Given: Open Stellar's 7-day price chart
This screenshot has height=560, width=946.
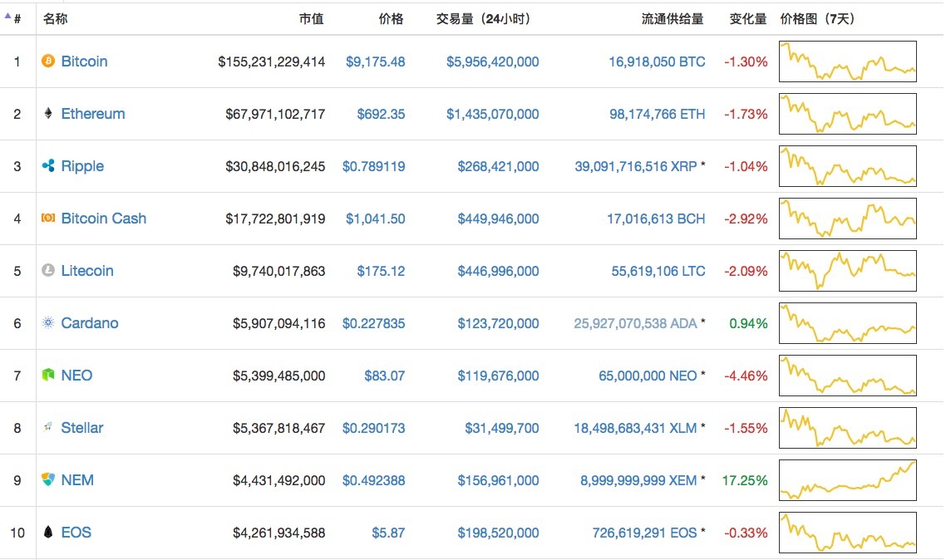Looking at the screenshot, I should tap(848, 428).
